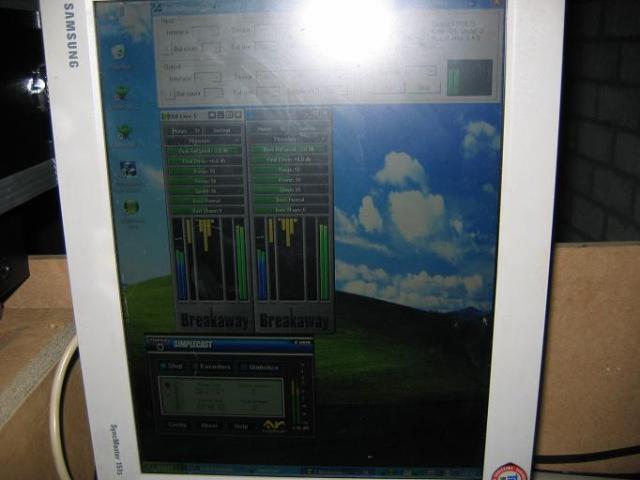
Task: Open the Output Buffer dropdown
Action: (x=269, y=92)
